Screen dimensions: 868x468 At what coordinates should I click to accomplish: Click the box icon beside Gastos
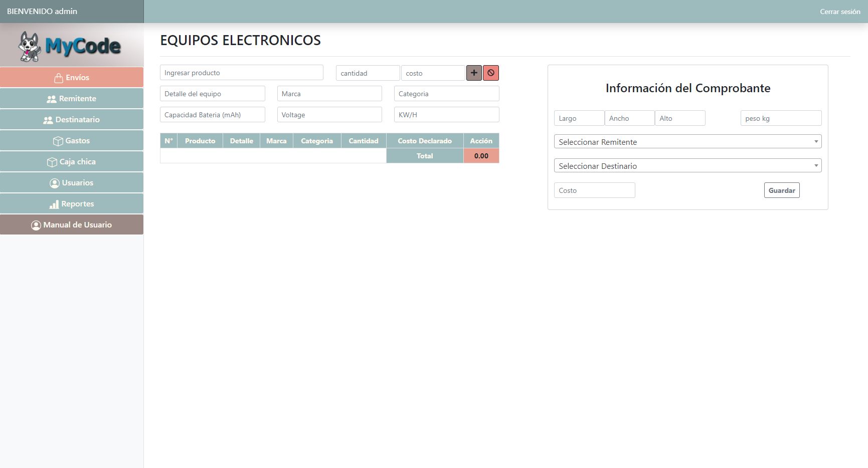pyautogui.click(x=58, y=141)
